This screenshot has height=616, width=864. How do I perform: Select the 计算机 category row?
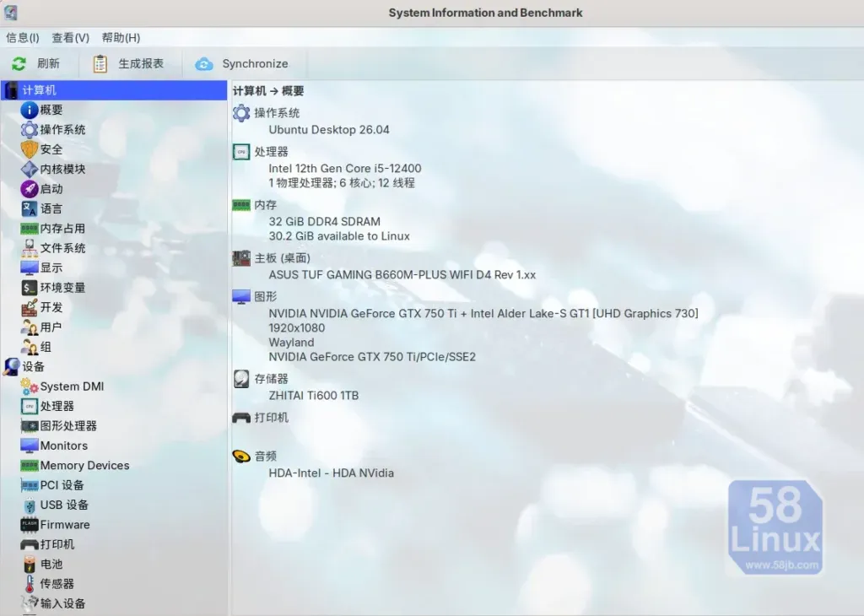click(x=114, y=90)
